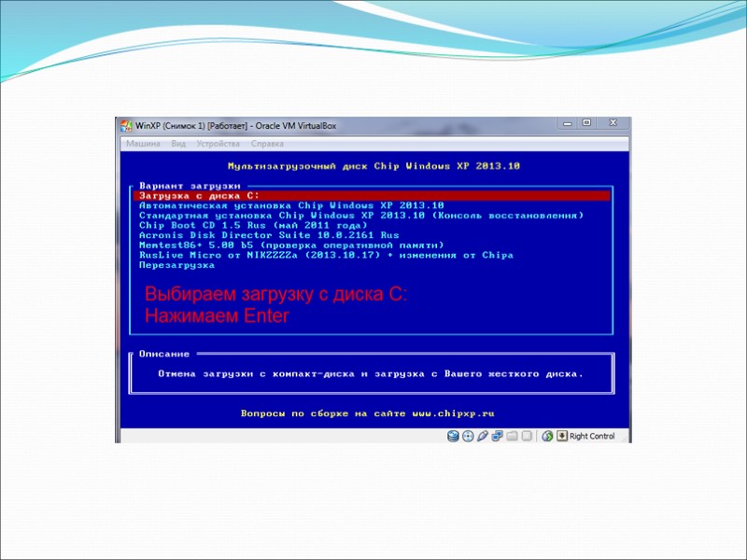This screenshot has width=747, height=560.
Task: Open the Вид menu
Action: (178, 144)
